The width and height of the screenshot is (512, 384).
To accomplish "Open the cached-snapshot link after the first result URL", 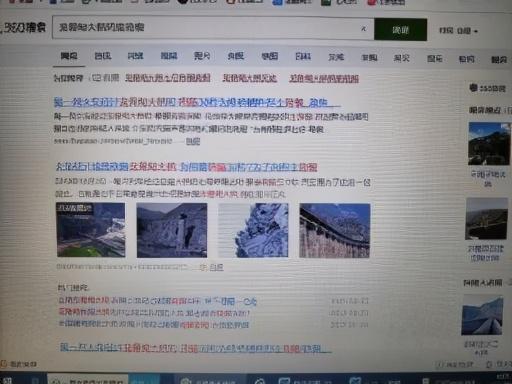I will (193, 141).
